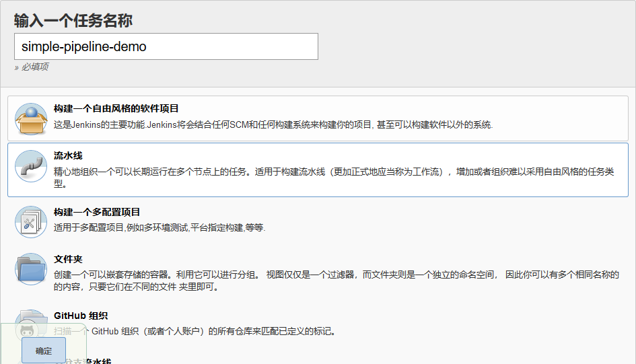Screen dimensions: 636x364
Task: Select the 文件夹 item title
Action: (68, 260)
